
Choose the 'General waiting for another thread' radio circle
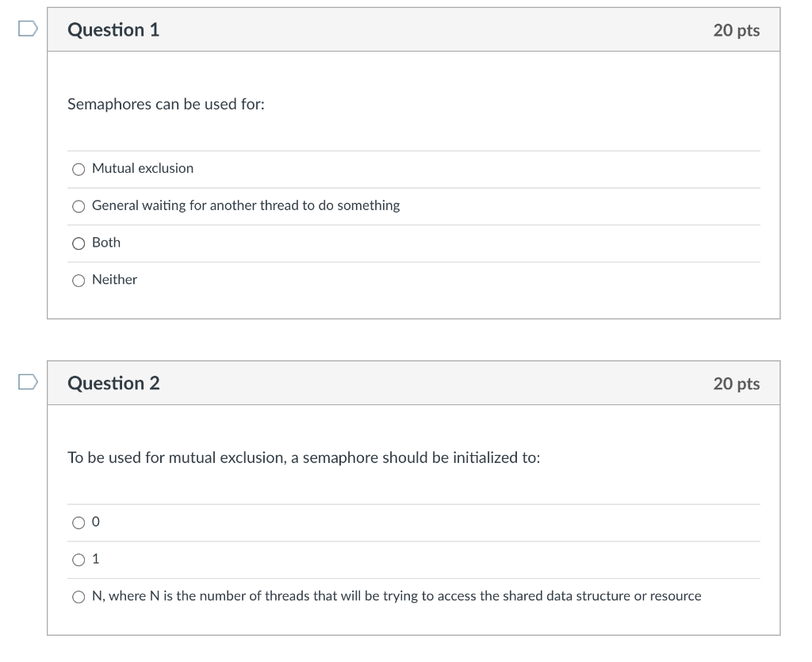(79, 206)
